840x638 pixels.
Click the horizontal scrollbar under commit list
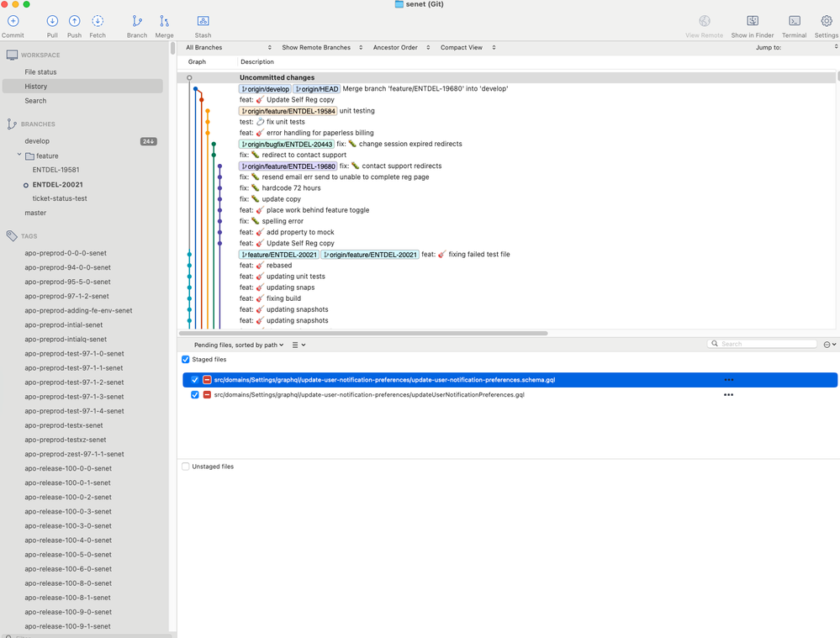click(363, 333)
